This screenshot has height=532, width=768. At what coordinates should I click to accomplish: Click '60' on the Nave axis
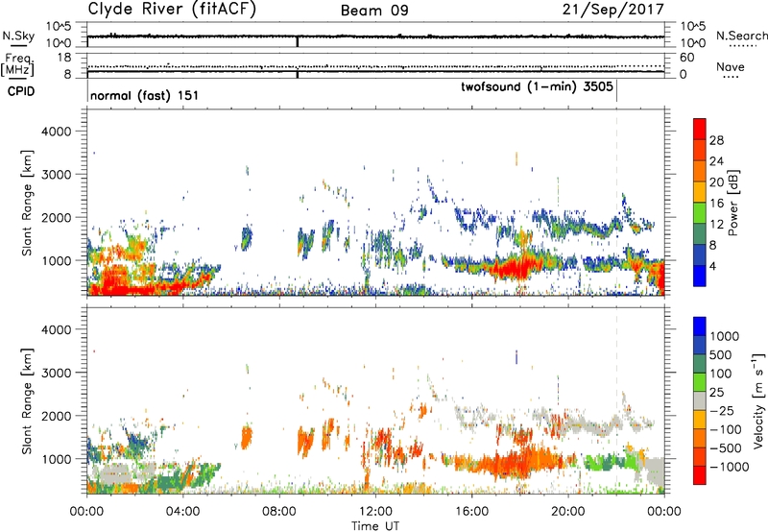click(x=686, y=58)
